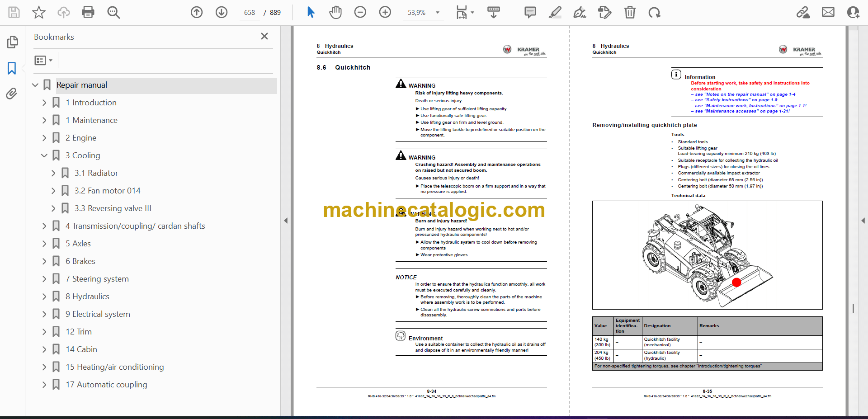Add a sticky note comment
Image resolution: width=868 pixels, height=419 pixels.
pyautogui.click(x=530, y=12)
